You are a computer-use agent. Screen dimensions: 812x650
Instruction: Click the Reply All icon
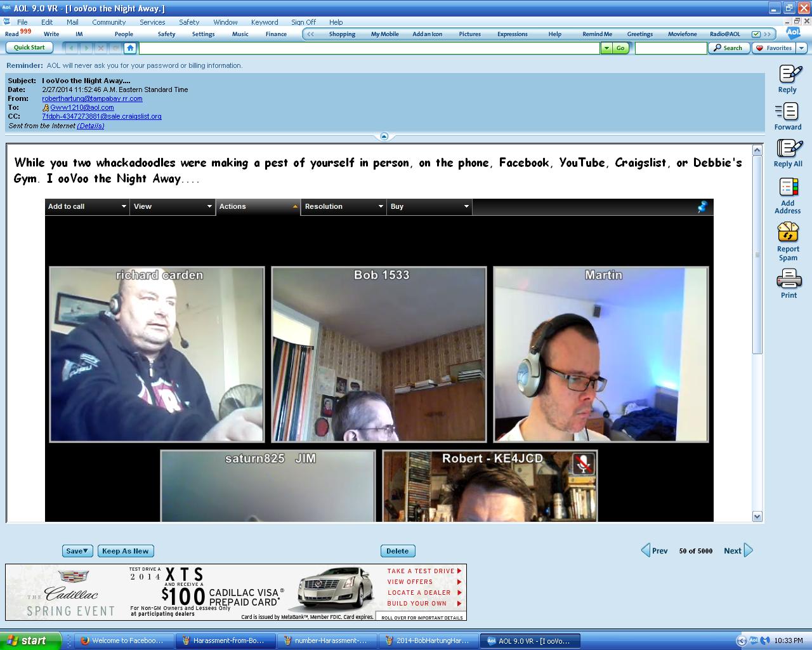(x=789, y=149)
